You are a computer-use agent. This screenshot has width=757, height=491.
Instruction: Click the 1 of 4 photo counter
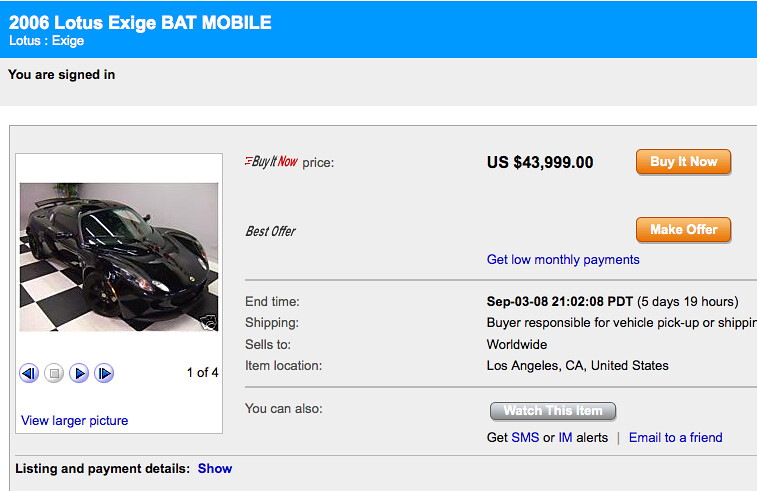[x=202, y=373]
